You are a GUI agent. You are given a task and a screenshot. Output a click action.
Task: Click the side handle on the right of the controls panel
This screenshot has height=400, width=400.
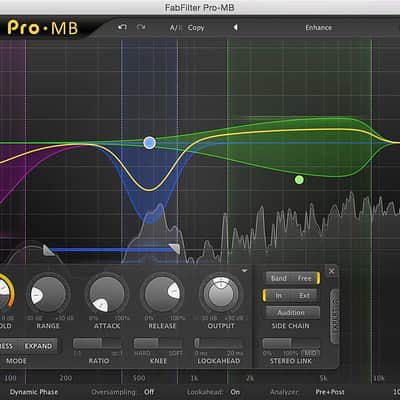[334, 316]
